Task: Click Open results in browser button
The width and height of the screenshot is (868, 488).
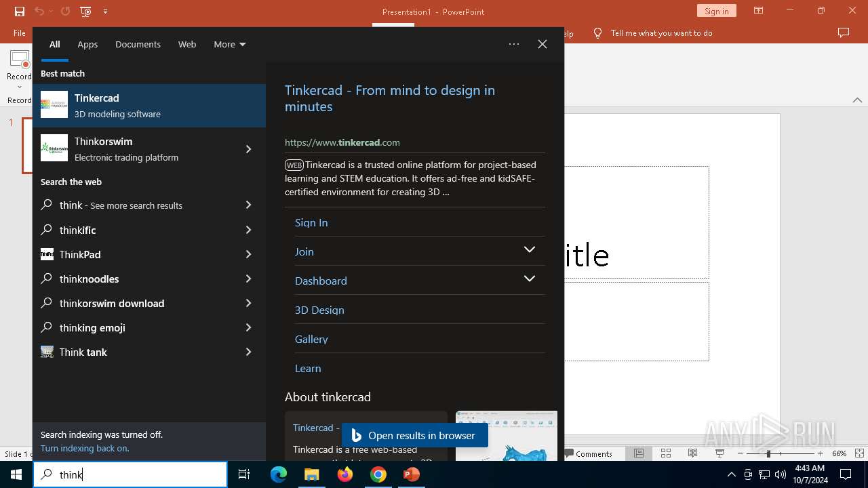Action: click(x=415, y=435)
